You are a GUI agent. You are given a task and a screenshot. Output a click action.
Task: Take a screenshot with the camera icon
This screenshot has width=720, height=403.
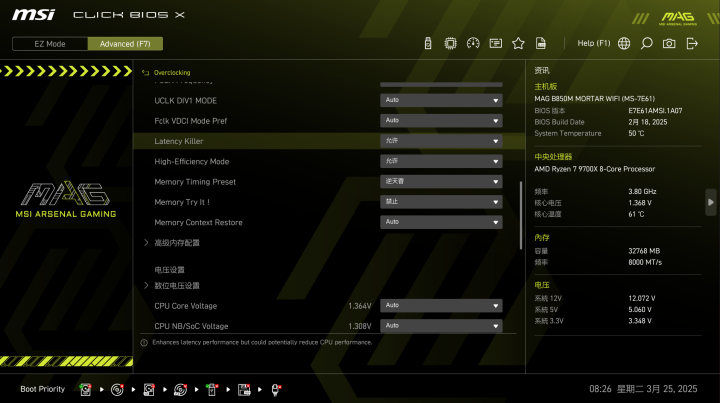pos(669,44)
